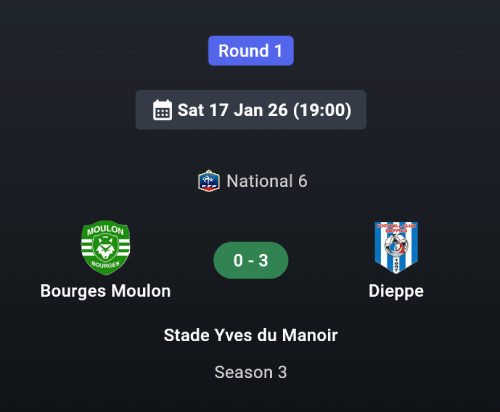Screen dimensions: 500x412
Task: Open the Bourges Moulon team name
Action: 105,291
